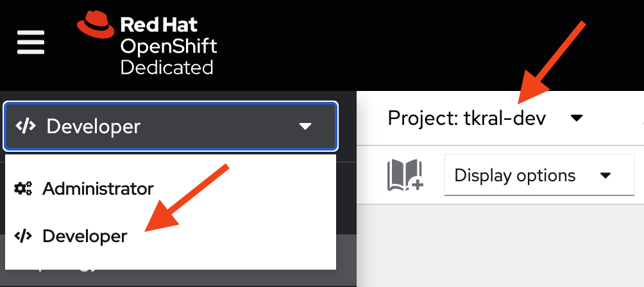Open the hamburger navigation menu
This screenshot has height=287, width=644.
pos(31,42)
